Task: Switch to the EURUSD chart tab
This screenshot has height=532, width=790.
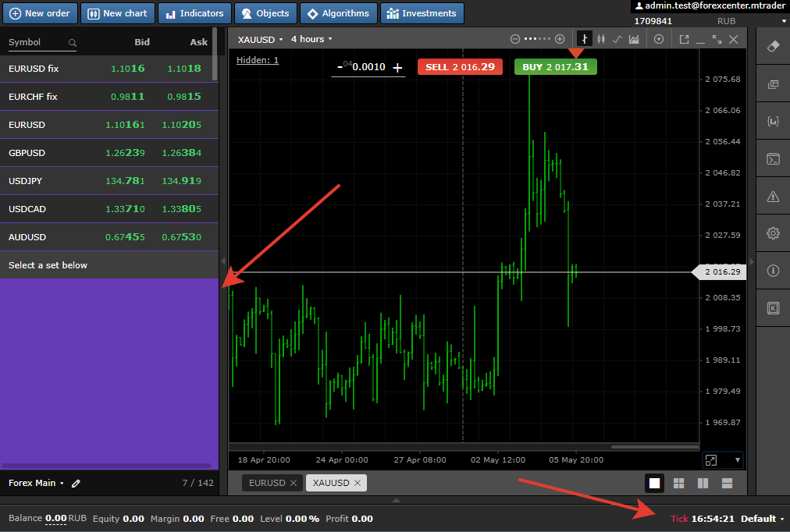Action: tap(266, 483)
